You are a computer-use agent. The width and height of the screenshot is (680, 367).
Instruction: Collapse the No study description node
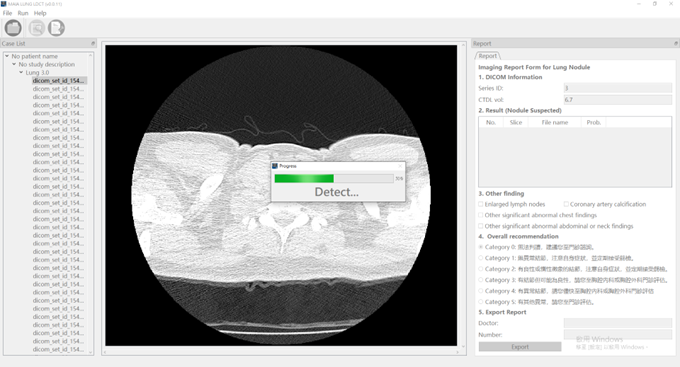14,64
